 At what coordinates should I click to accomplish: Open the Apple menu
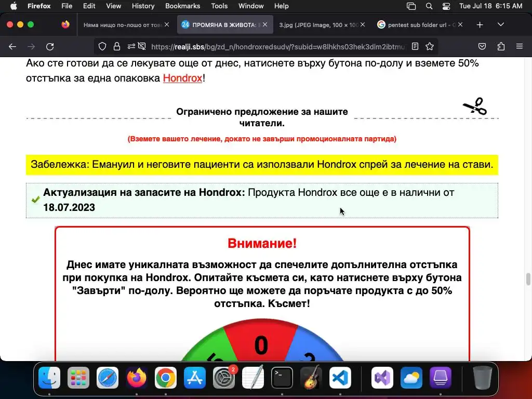[13, 6]
